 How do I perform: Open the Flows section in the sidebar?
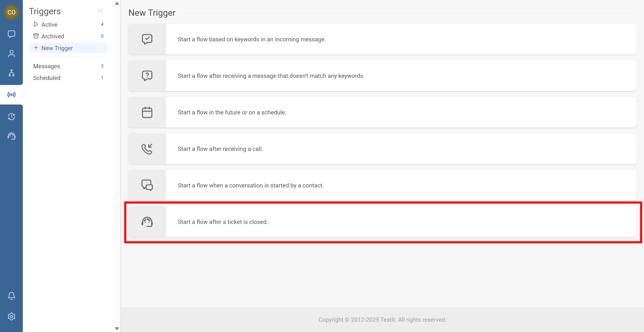(11, 73)
